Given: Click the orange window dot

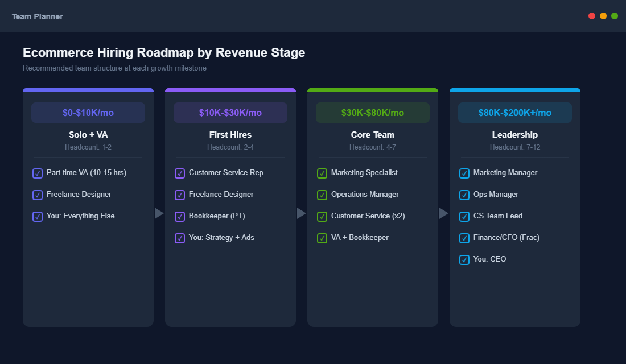Looking at the screenshot, I should coord(603,16).
